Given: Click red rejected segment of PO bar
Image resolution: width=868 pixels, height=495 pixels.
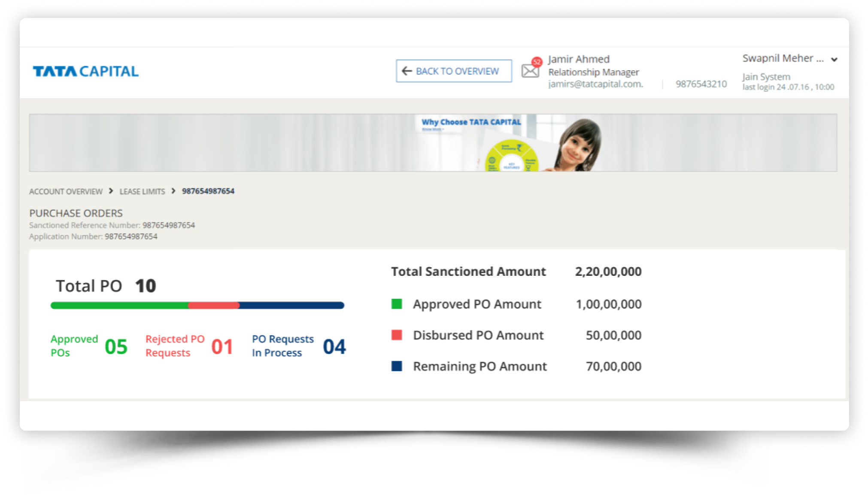Looking at the screenshot, I should click(x=213, y=305).
